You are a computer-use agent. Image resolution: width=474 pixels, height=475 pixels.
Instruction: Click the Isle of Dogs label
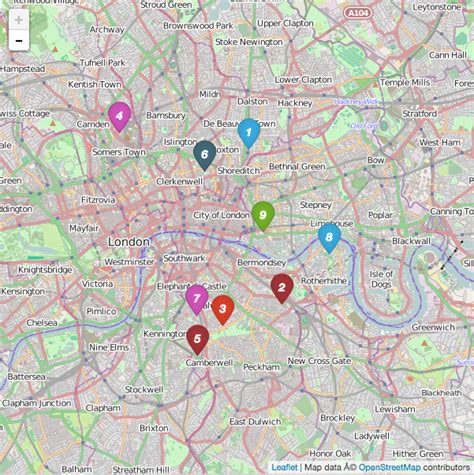(380, 279)
